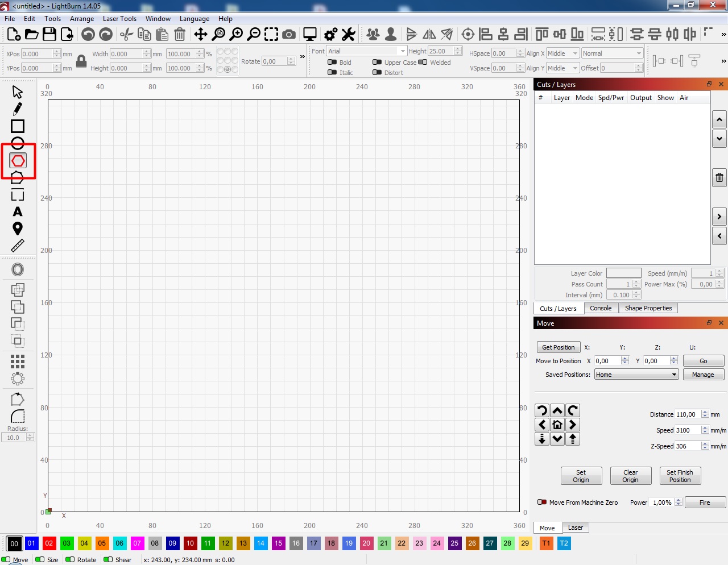Click the Grid Array tool
Viewport: 728px width, 565px height.
pyautogui.click(x=18, y=361)
